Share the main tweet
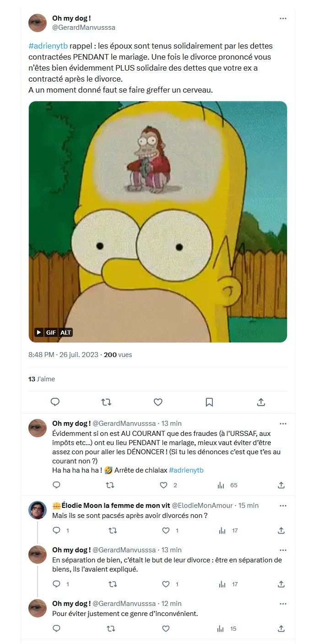Screen dimensions: 309x644 261,402
